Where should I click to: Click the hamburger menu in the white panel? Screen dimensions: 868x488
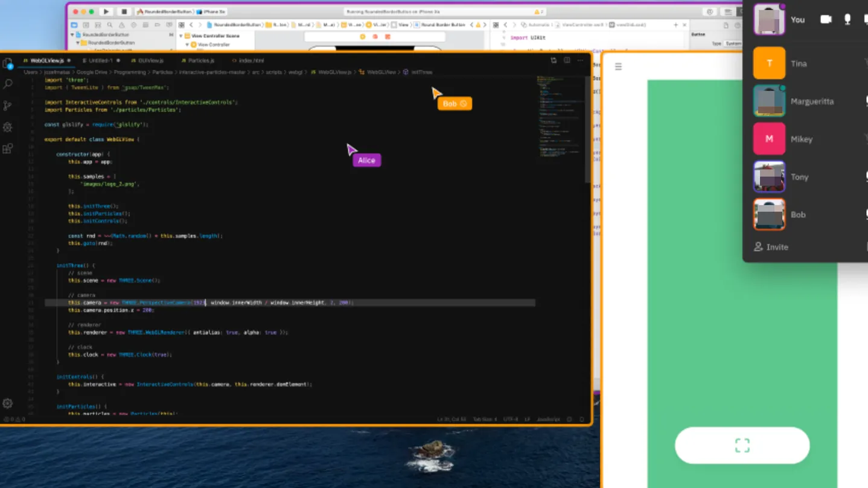pyautogui.click(x=618, y=66)
